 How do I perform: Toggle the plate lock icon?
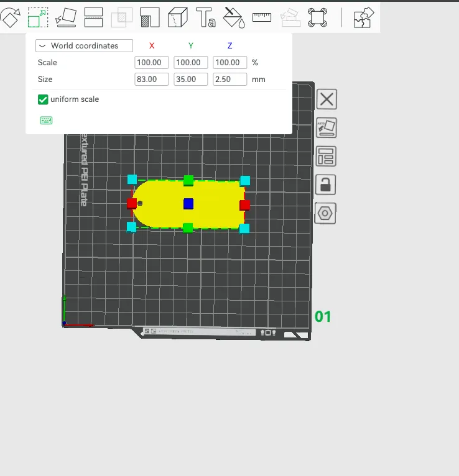point(327,185)
